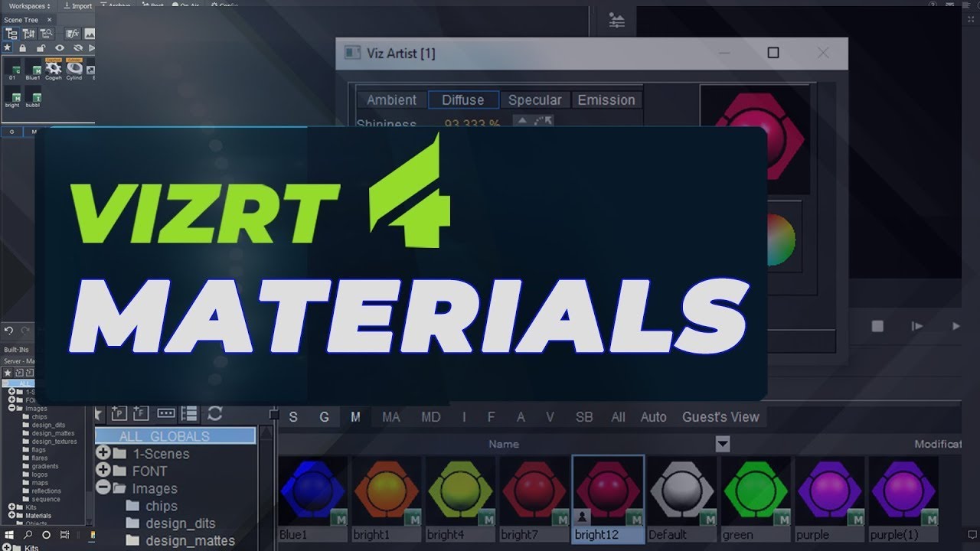Hide containers with the crossed-eye icon
The height and width of the screenshot is (551, 980).
point(77,48)
